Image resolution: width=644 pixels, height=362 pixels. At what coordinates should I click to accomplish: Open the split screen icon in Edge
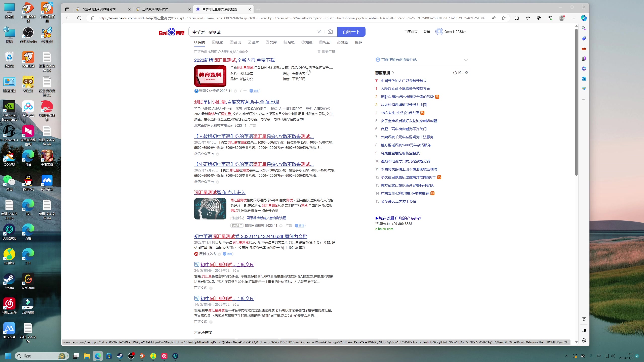pyautogui.click(x=517, y=18)
